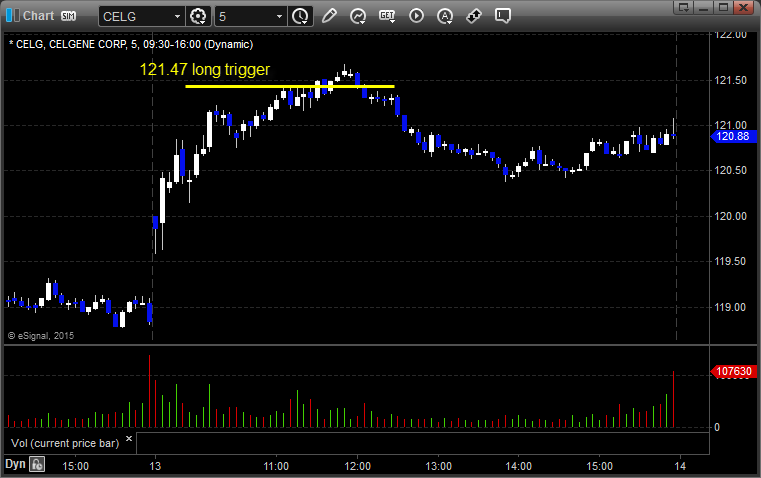Minimize the chart window

pos(703,7)
